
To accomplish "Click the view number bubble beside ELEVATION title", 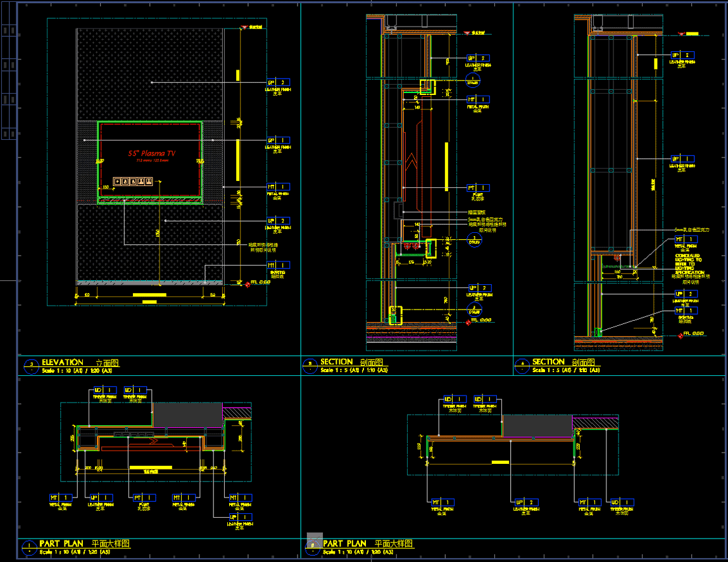I will pos(30,365).
